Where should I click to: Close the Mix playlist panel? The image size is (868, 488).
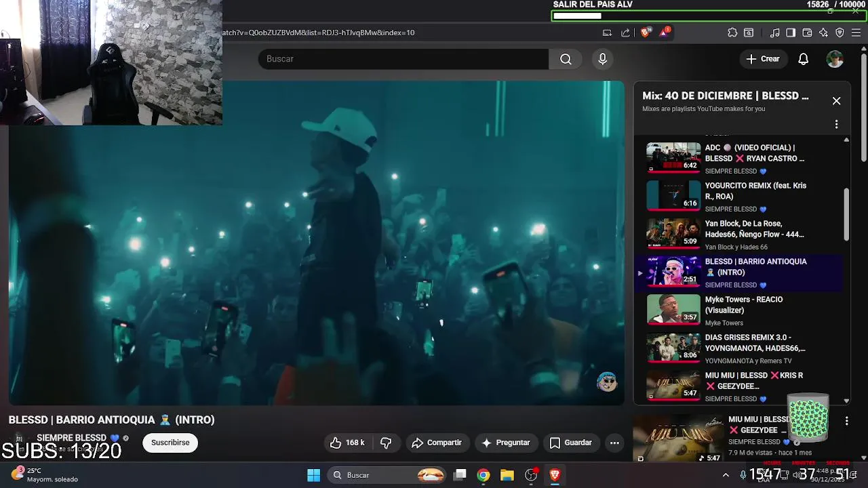click(x=836, y=101)
